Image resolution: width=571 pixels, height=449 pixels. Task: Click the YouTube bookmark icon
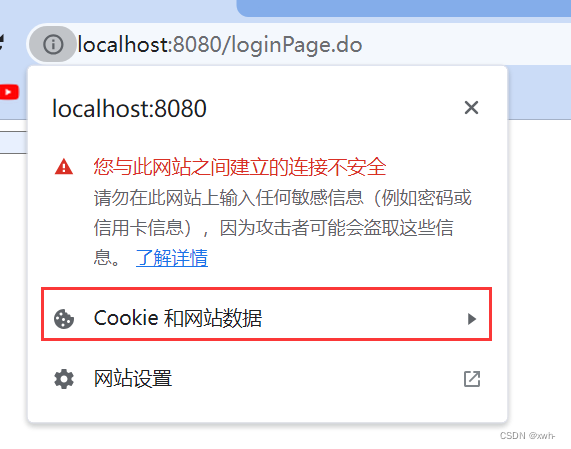pos(9,92)
